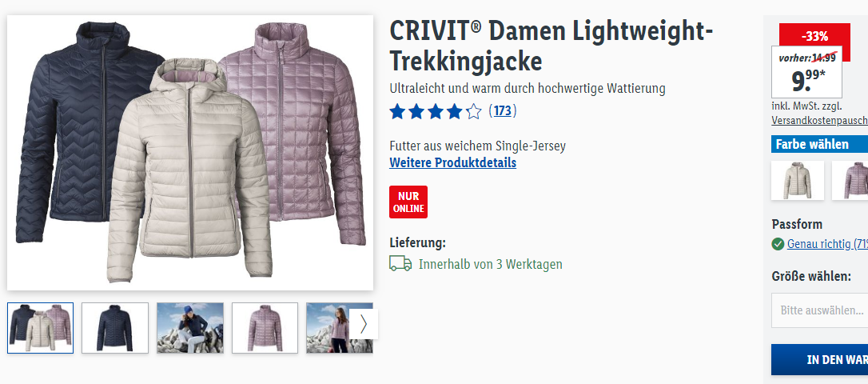Open the Größe wählen dropdown
This screenshot has width=868, height=384.
(x=820, y=310)
